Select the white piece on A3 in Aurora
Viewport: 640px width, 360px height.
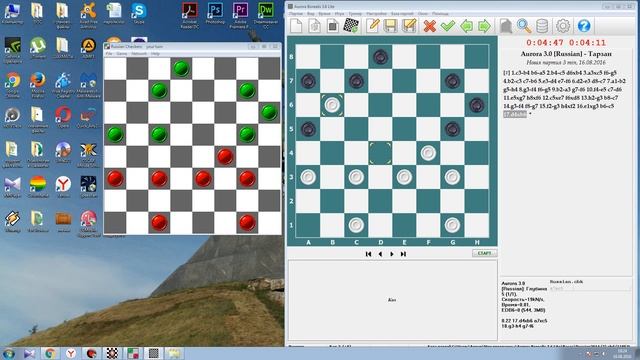pos(308,177)
